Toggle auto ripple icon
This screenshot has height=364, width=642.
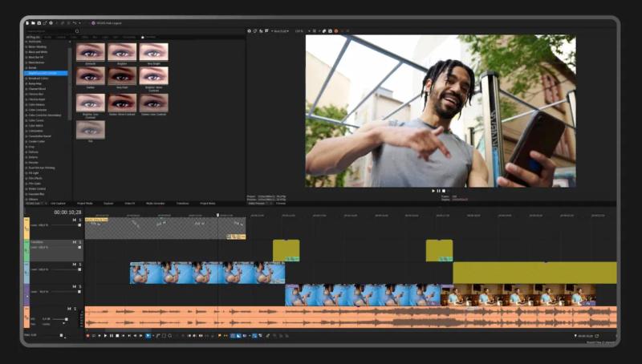(245, 335)
